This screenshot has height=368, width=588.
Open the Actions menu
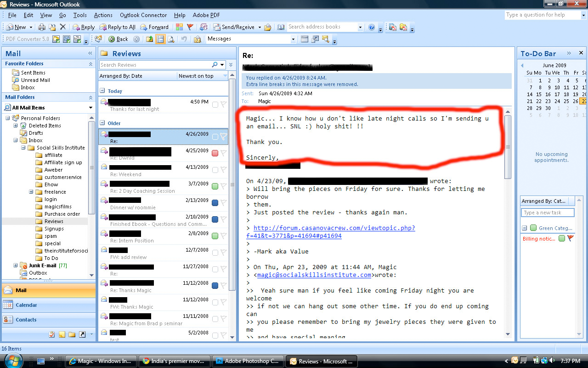[x=103, y=15]
